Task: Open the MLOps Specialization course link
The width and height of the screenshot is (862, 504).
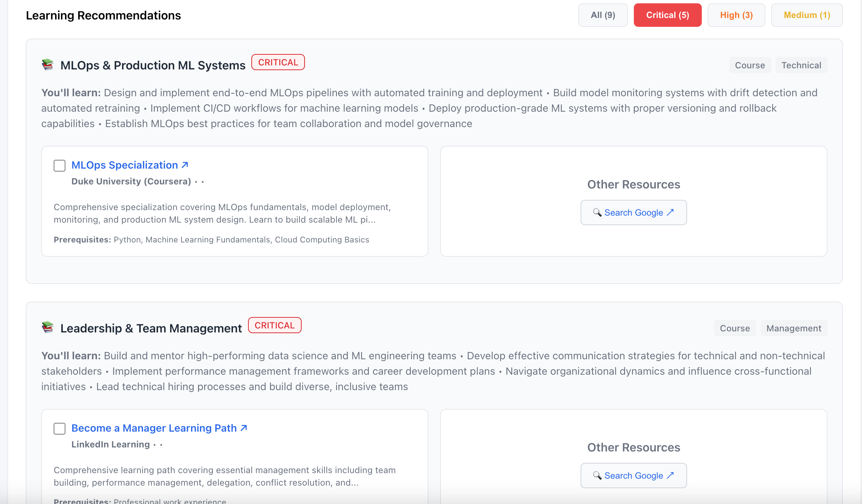Action: click(125, 165)
